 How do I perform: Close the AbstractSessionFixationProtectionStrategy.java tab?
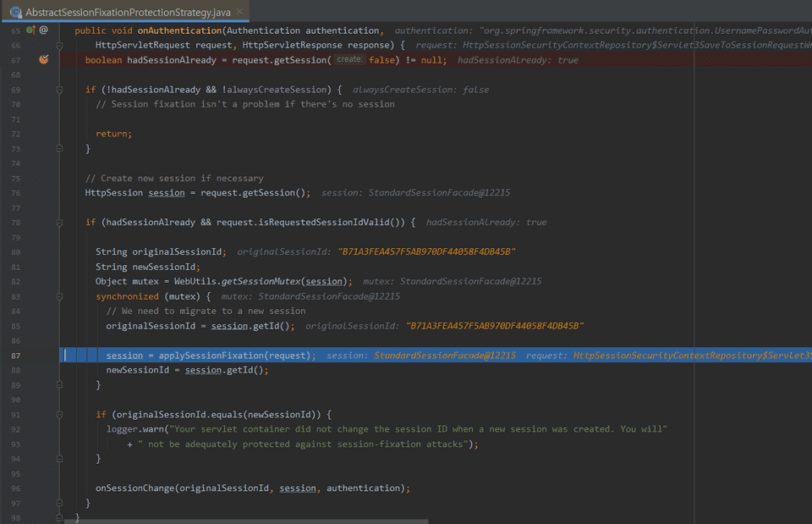[239, 13]
